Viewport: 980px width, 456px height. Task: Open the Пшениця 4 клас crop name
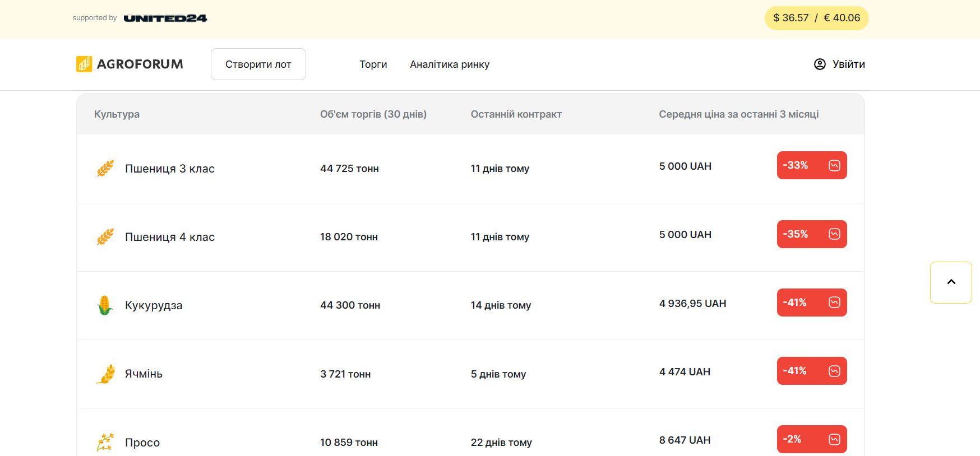pos(169,237)
